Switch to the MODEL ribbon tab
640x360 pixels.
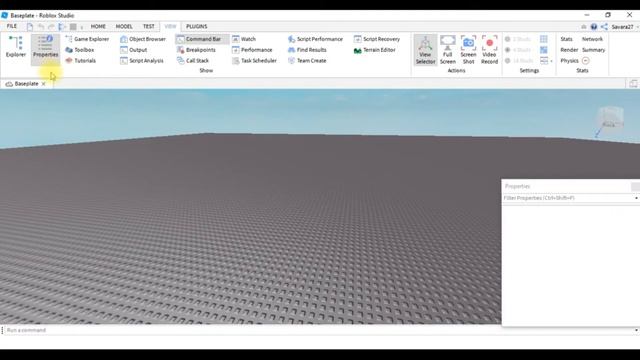click(124, 26)
